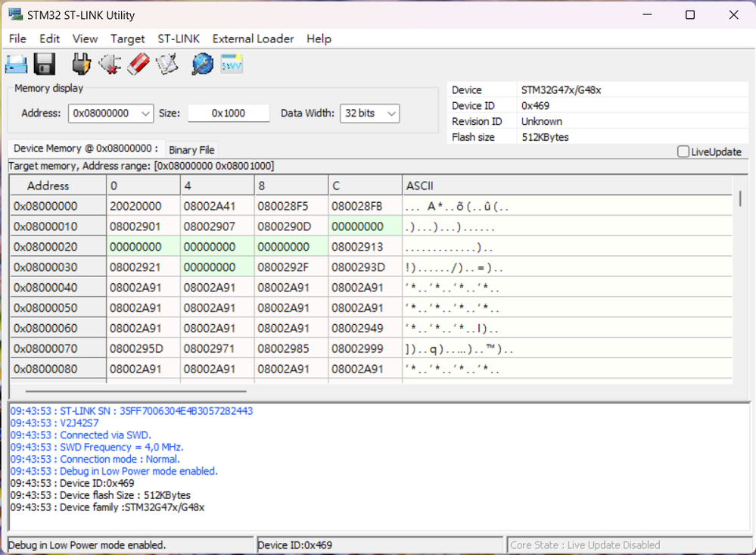Screen dimensions: 756x555
Task: Open the Target menu
Action: 127,39
